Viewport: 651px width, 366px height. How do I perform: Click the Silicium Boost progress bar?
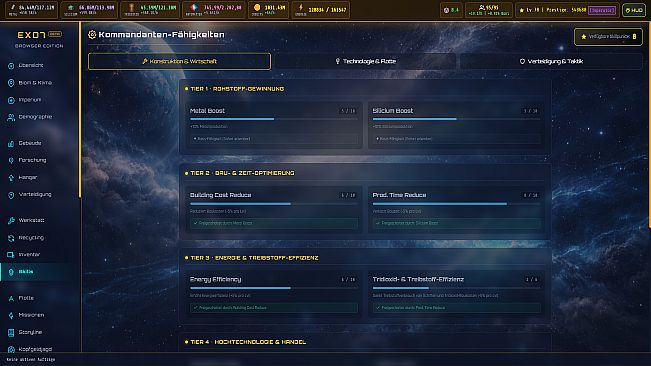[x=457, y=119]
